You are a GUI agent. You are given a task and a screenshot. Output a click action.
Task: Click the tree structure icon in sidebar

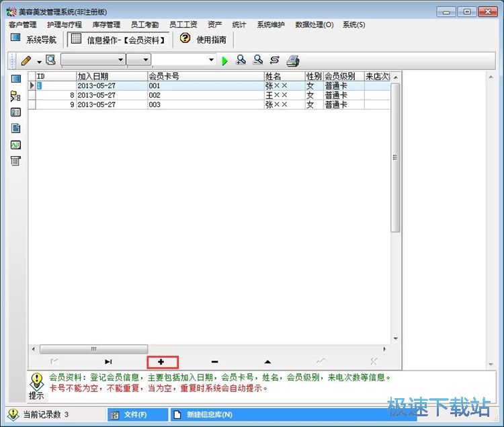coord(15,96)
